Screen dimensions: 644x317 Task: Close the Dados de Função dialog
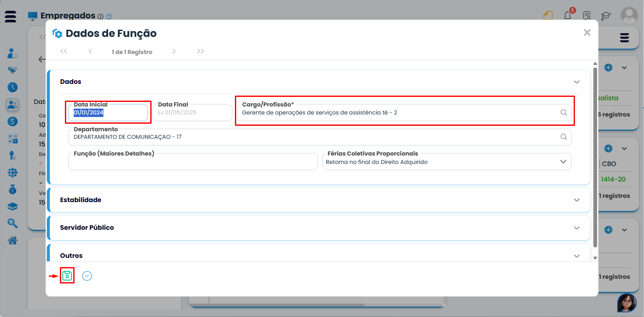click(x=587, y=33)
